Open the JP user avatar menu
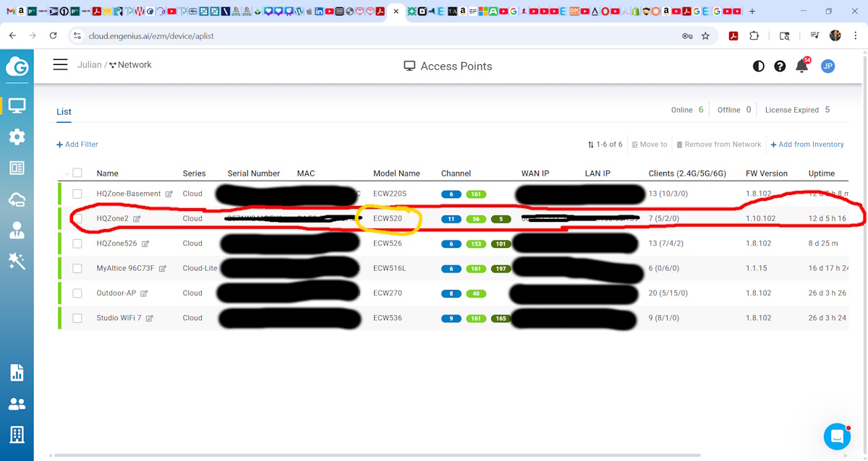868x461 pixels. point(828,66)
